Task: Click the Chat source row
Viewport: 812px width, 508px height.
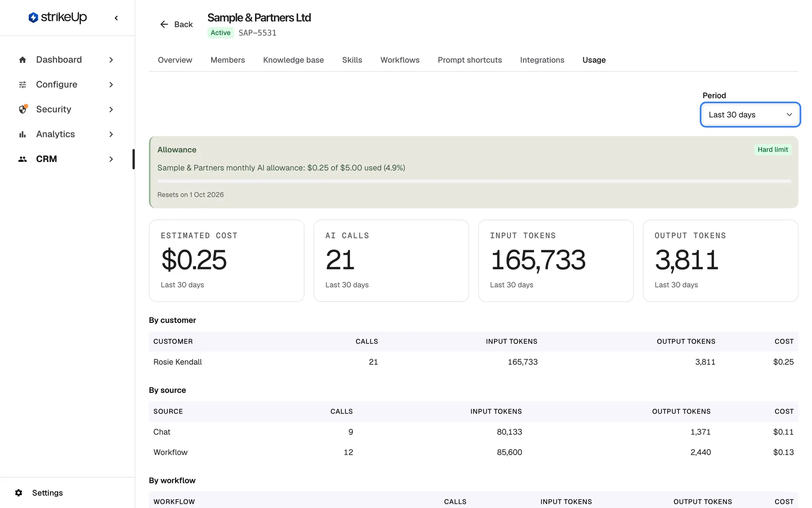Action: [x=474, y=432]
